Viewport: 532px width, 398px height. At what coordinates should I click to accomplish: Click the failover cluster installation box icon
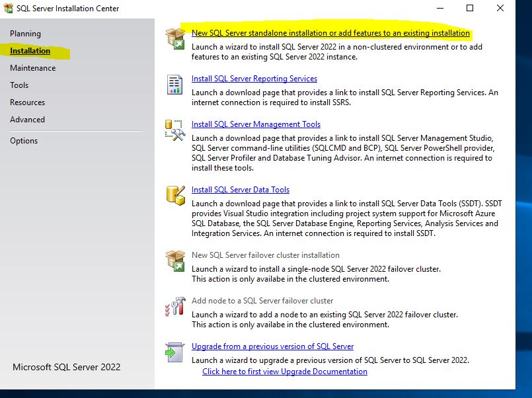[x=175, y=261]
